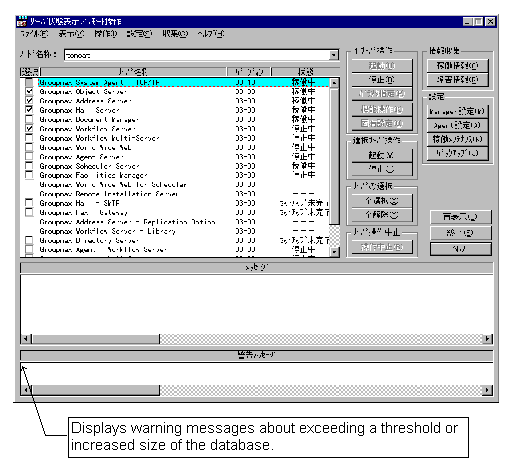The image size is (508, 465).
Task: Click the server list scroll-down arrow
Action: click(x=334, y=252)
